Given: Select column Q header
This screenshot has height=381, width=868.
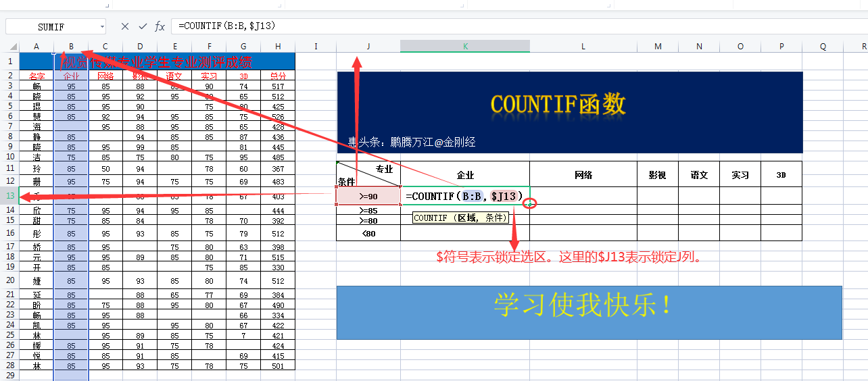Looking at the screenshot, I should (823, 47).
